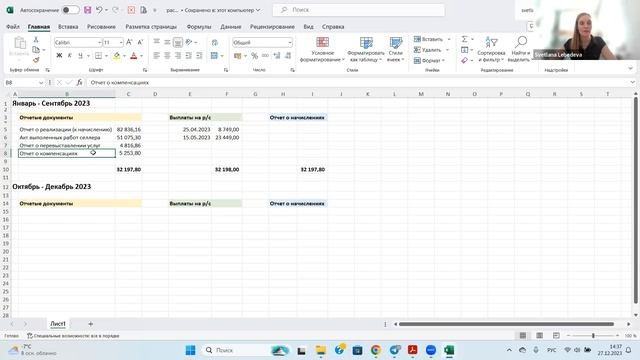
Task: Insert AutoSum with the sigma icon
Action: [464, 39]
